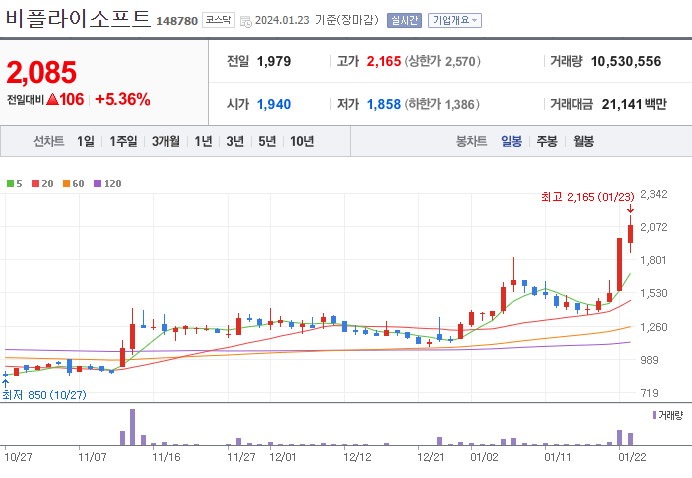This screenshot has height=478, width=692.
Task: Select the 1일 line chart tab
Action: pyautogui.click(x=86, y=141)
